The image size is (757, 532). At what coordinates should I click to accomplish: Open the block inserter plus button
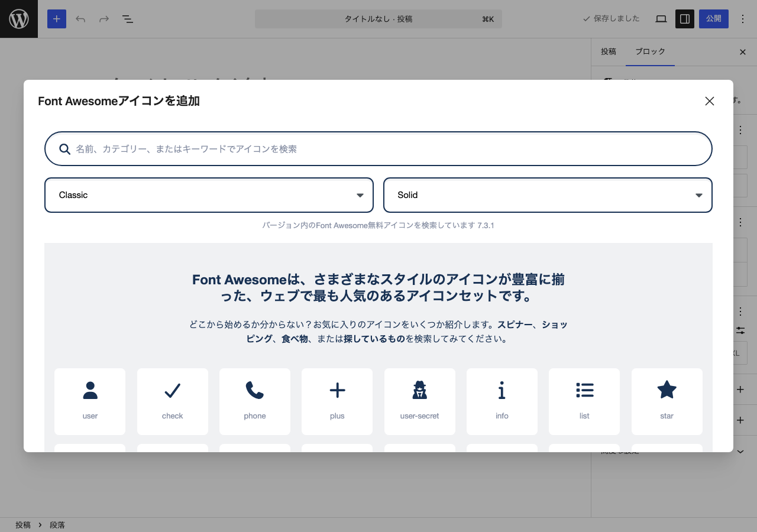click(57, 19)
